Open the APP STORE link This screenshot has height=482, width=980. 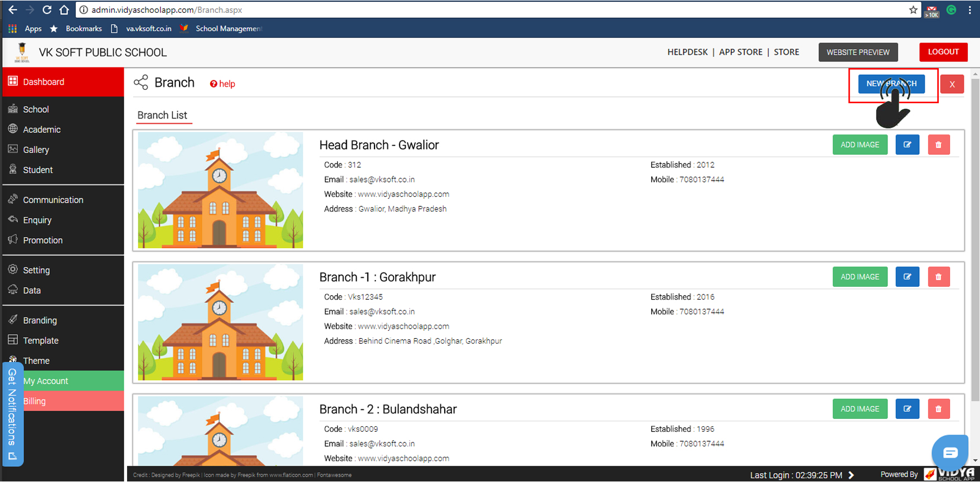point(740,52)
